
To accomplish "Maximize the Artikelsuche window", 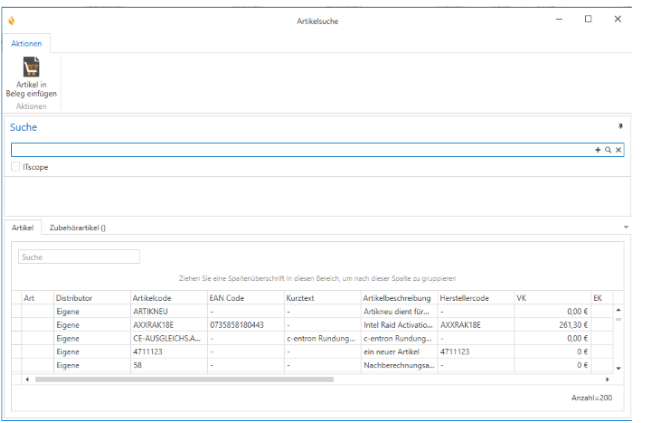I will [x=588, y=19].
